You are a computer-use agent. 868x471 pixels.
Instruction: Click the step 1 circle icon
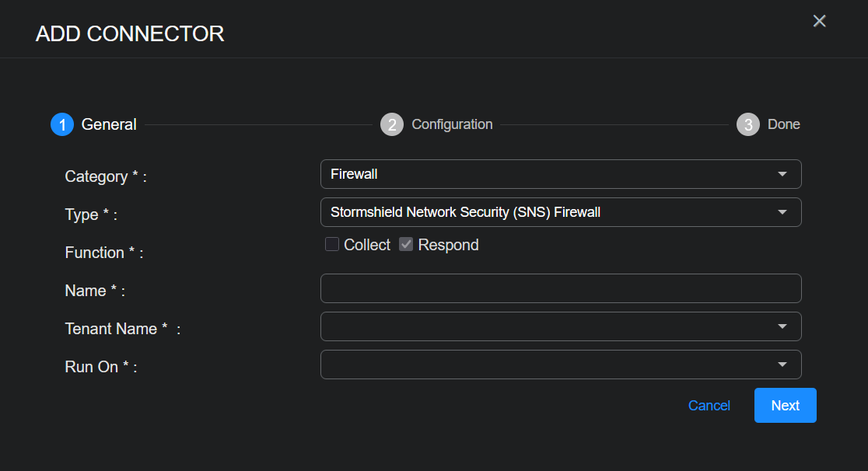[x=62, y=124]
